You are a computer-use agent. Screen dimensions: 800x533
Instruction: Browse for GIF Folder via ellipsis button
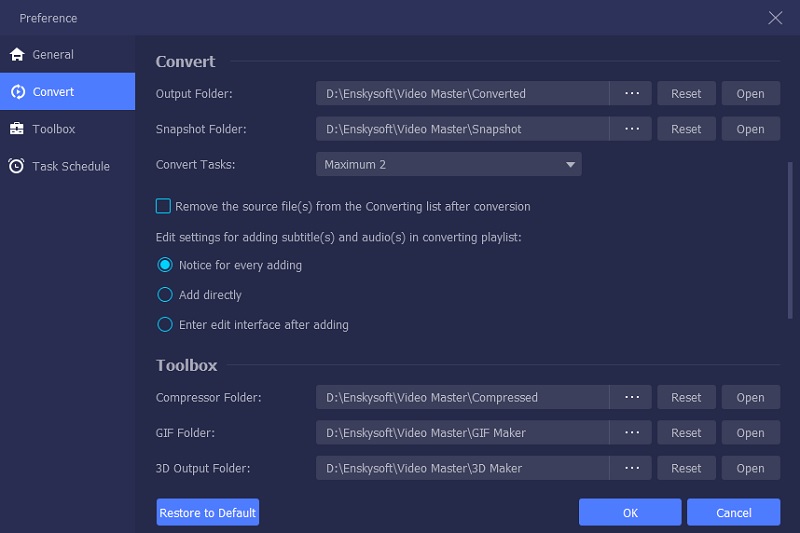tap(631, 433)
